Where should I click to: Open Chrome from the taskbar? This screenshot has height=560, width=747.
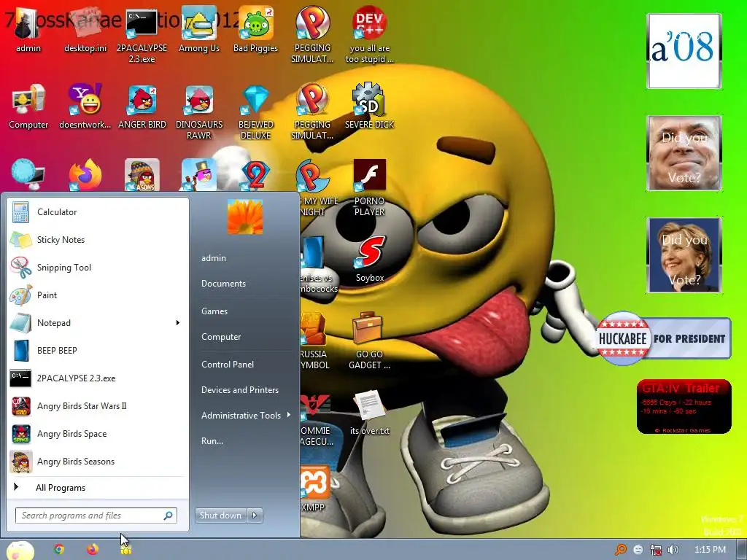pyautogui.click(x=59, y=549)
